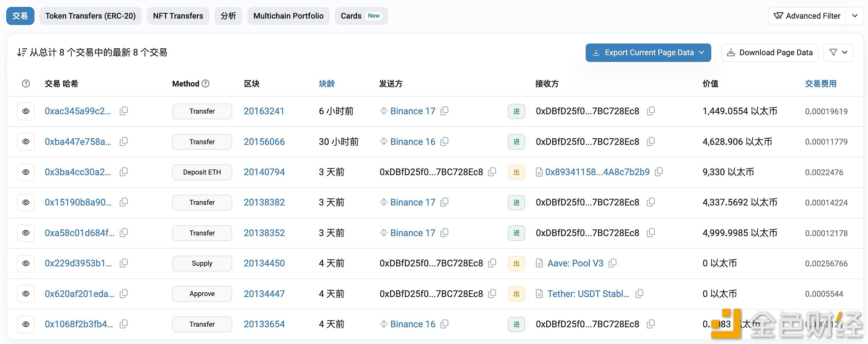This screenshot has height=344, width=868.
Task: Copy Binance 17 address in block 20138382 row
Action: point(444,202)
